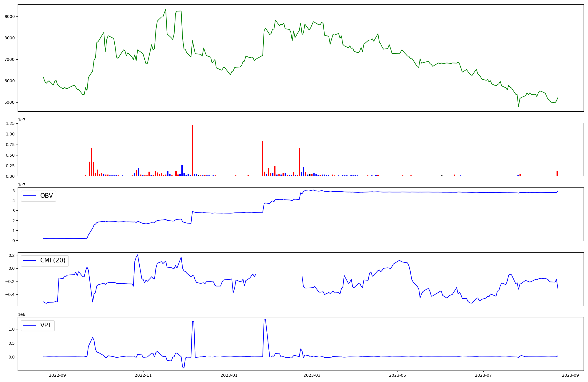Click the 2023-09 date tick label
The width and height of the screenshot is (588, 382).
coord(571,375)
